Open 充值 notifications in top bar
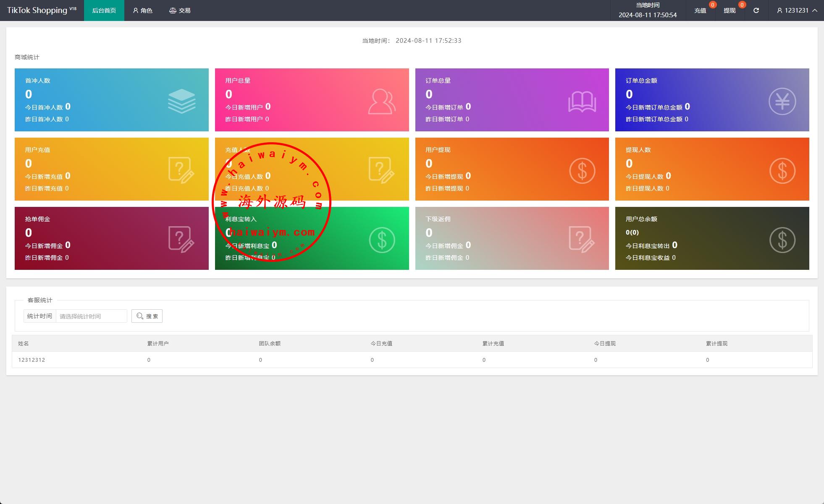This screenshot has height=504, width=824. pos(700,10)
